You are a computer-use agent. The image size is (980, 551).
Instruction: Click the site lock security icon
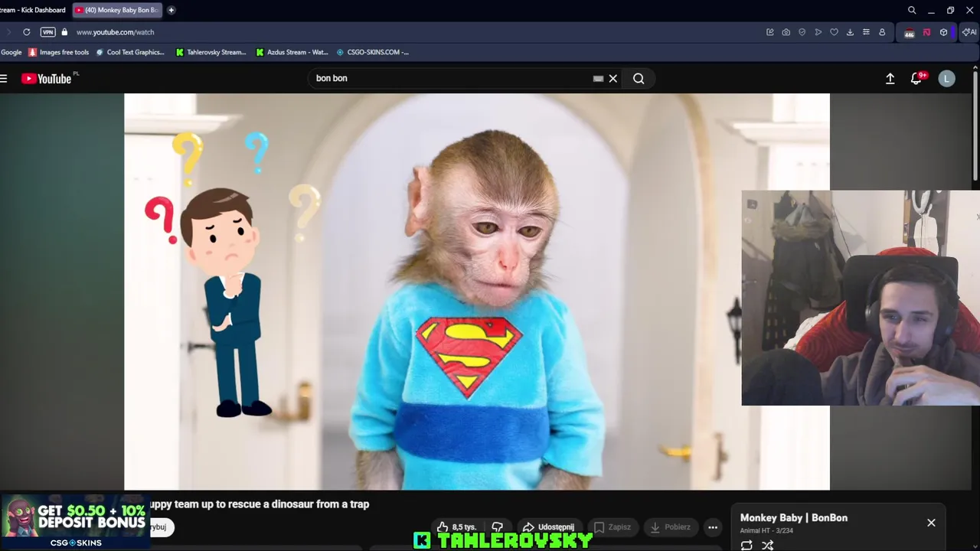(64, 32)
